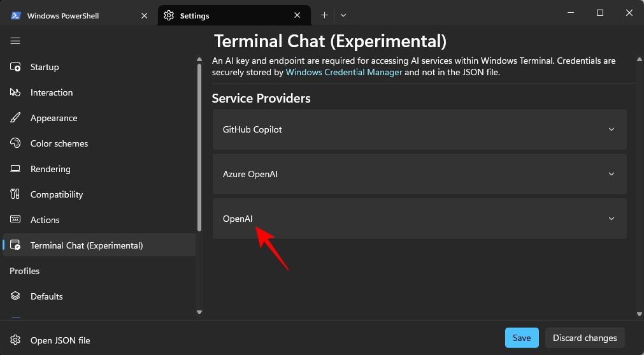
Task: Open the Windows Credential Manager link
Action: pos(344,72)
